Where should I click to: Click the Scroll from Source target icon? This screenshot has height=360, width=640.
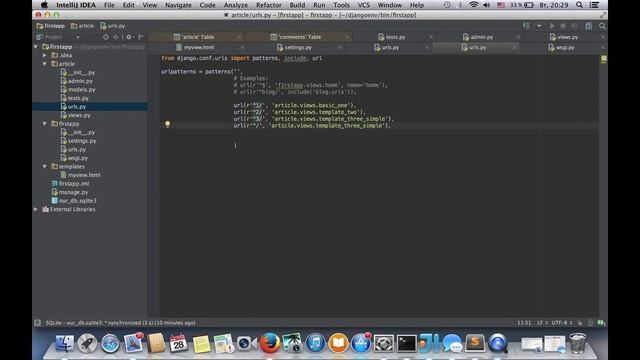coord(106,37)
